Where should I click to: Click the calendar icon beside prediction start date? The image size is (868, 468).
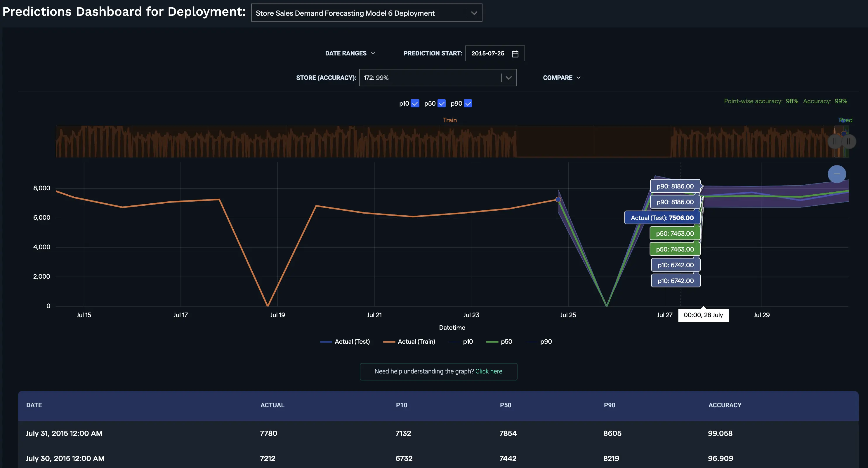click(x=515, y=53)
